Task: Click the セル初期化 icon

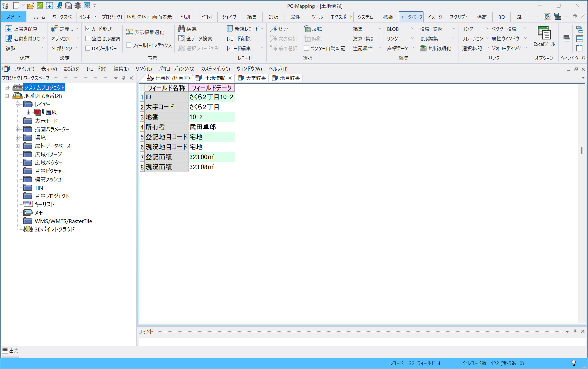Action: pyautogui.click(x=423, y=48)
